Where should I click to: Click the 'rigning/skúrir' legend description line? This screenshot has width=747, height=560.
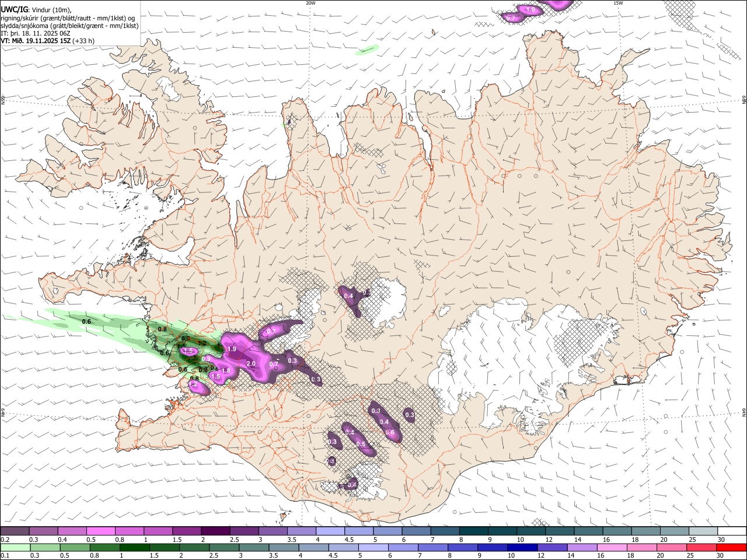pyautogui.click(x=68, y=18)
